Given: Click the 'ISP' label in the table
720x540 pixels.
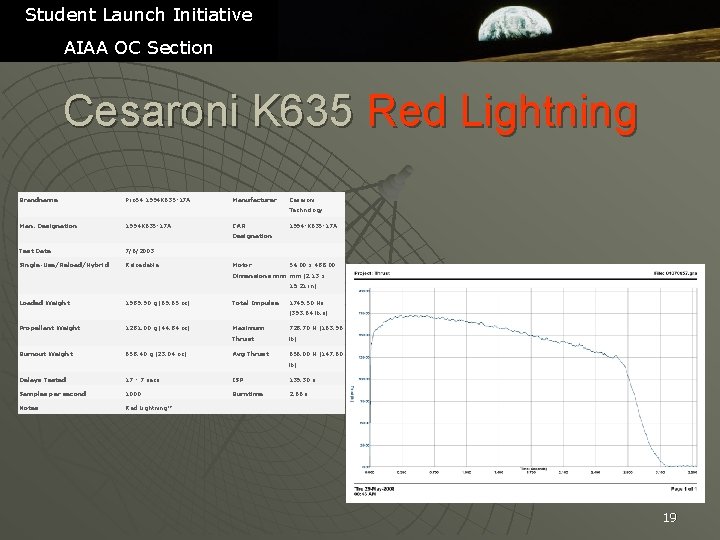Looking at the screenshot, I should tap(237, 380).
